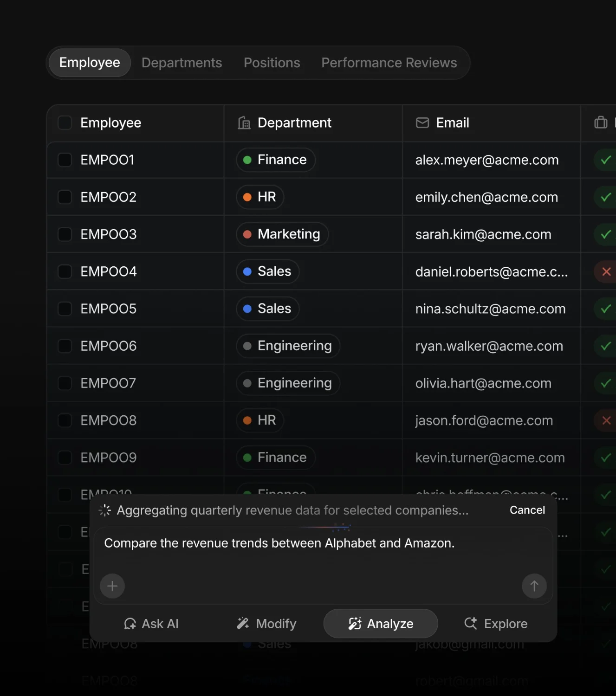The image size is (616, 696).
Task: Open the Sales department tag for EMP004
Action: (268, 271)
